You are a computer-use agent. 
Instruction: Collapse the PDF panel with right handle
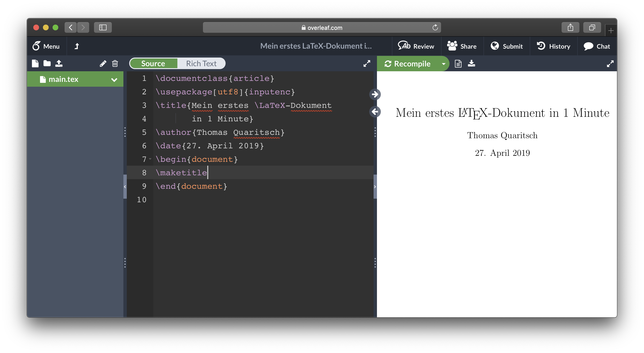[x=375, y=187]
